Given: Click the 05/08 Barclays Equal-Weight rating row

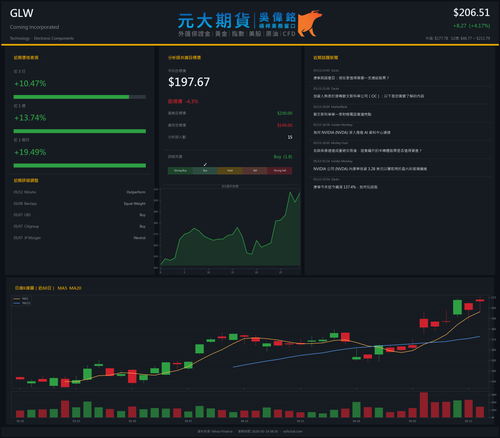Looking at the screenshot, I should [x=80, y=203].
